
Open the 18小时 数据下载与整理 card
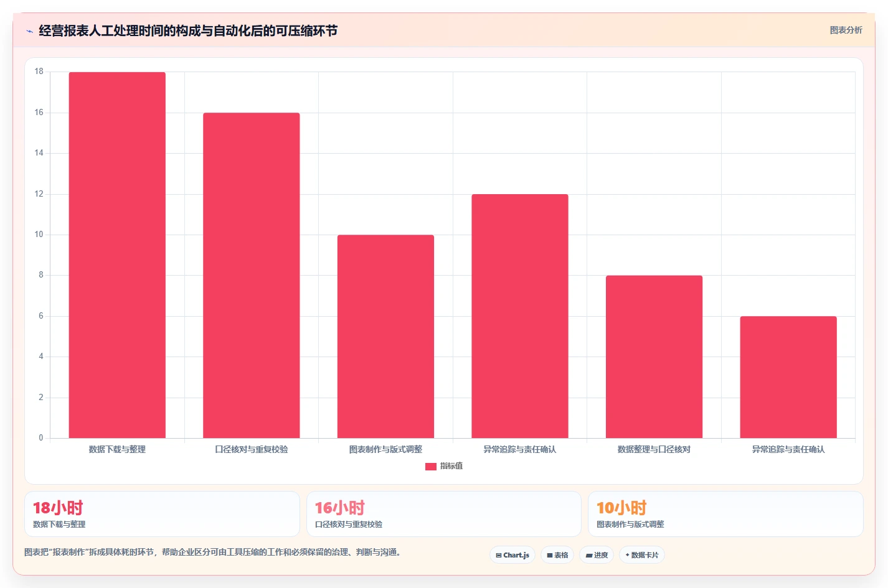tap(162, 514)
